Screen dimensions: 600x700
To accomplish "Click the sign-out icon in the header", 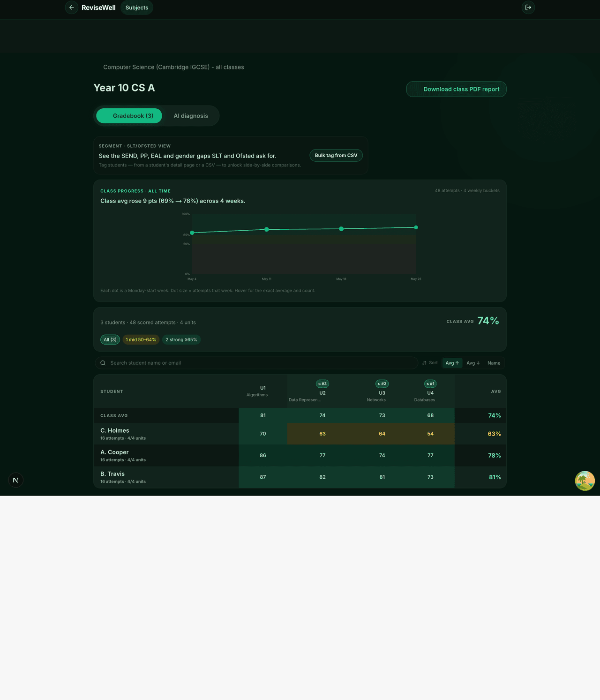I will tap(528, 8).
